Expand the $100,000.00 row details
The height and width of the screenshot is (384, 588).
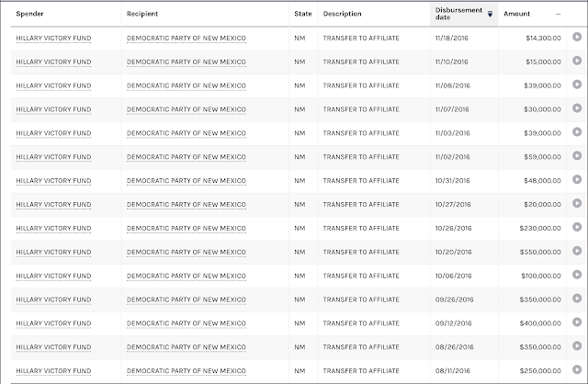pos(577,275)
